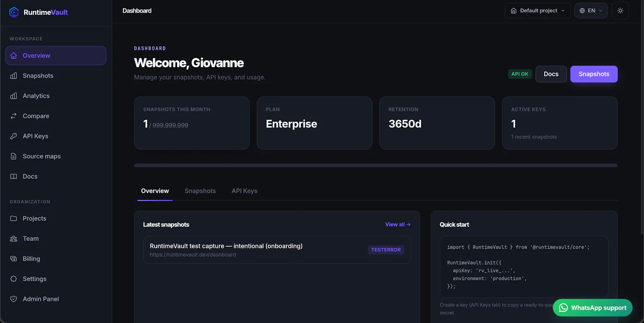
Task: Click the Settings gear icon
Action: pyautogui.click(x=14, y=279)
